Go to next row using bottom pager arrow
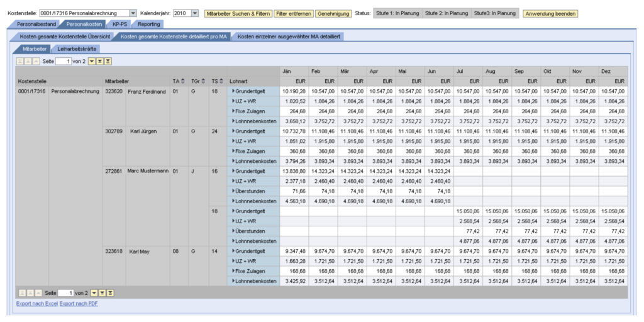The image size is (644, 322). (x=94, y=293)
